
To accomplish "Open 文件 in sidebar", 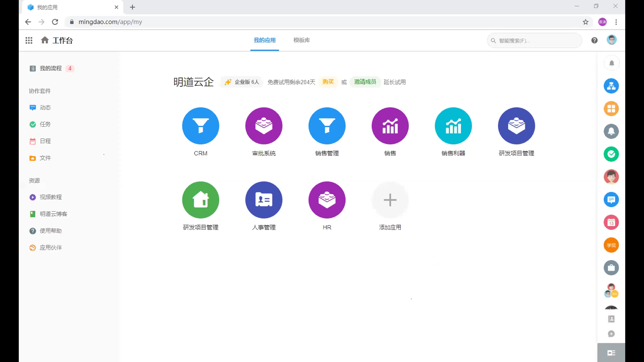I will (40, 158).
